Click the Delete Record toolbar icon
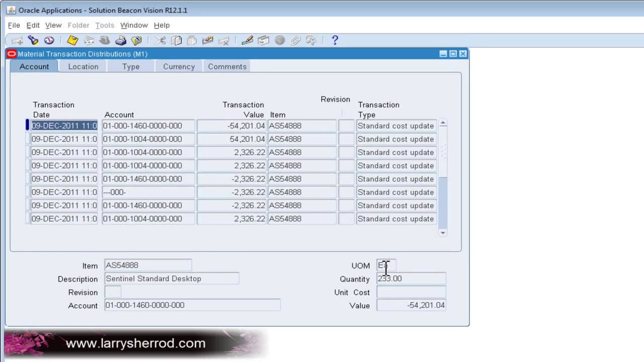 [224, 41]
